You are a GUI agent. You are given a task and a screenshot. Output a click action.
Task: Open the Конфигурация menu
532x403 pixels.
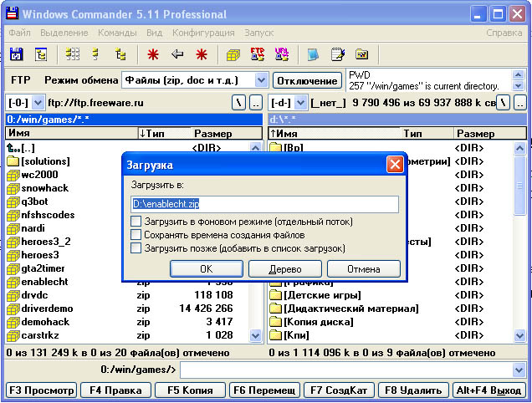[203, 33]
